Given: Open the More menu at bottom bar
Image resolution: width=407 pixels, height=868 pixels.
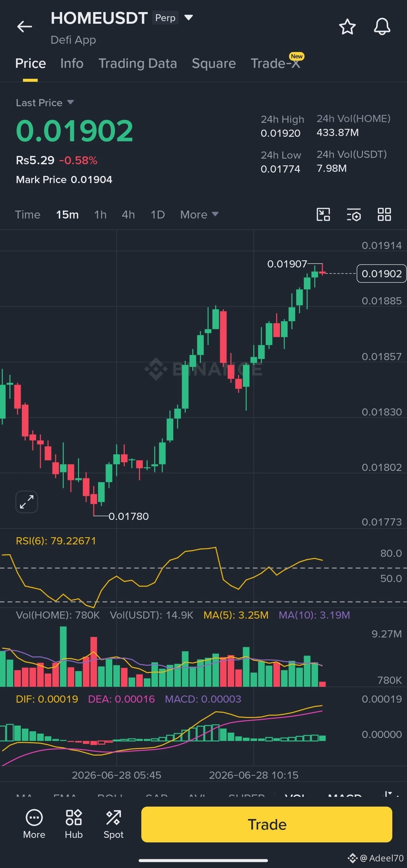Looking at the screenshot, I should pyautogui.click(x=34, y=824).
